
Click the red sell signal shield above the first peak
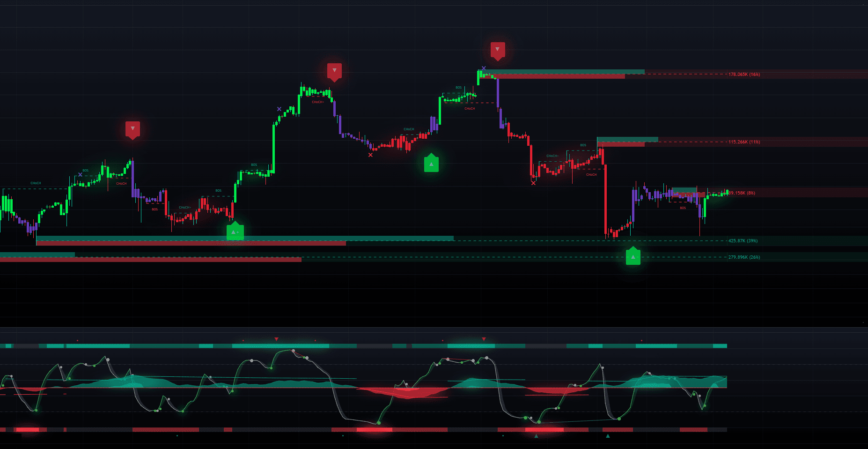(x=133, y=130)
